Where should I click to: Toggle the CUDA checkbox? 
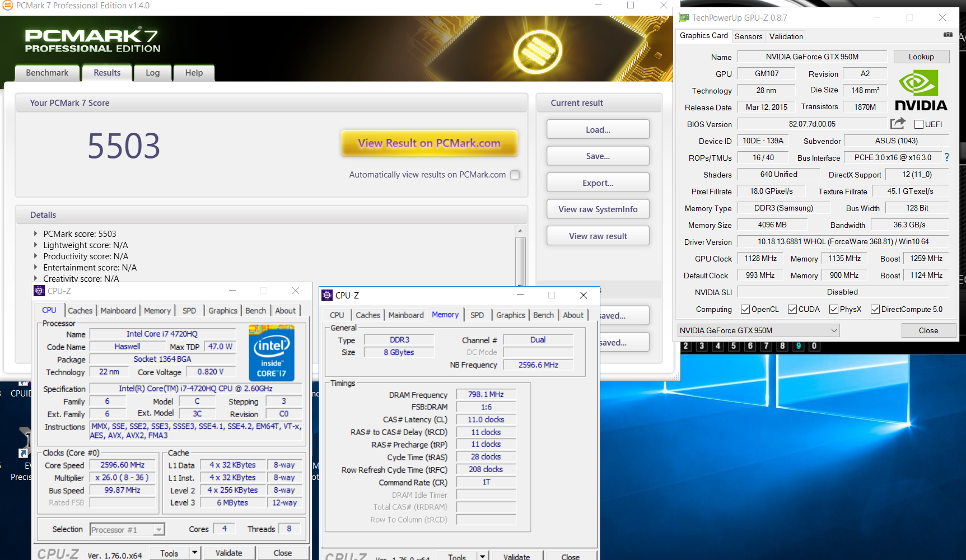click(x=792, y=309)
